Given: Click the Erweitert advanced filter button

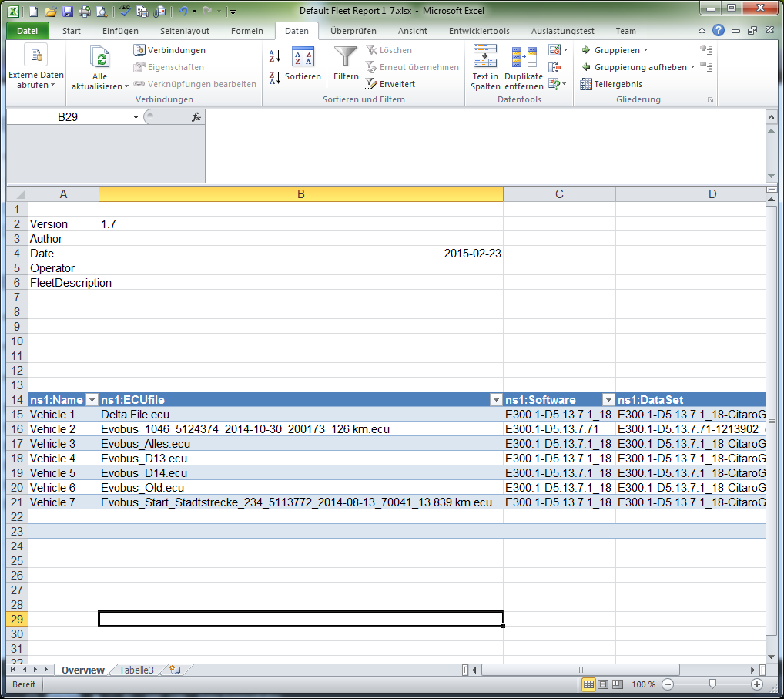Looking at the screenshot, I should (390, 83).
